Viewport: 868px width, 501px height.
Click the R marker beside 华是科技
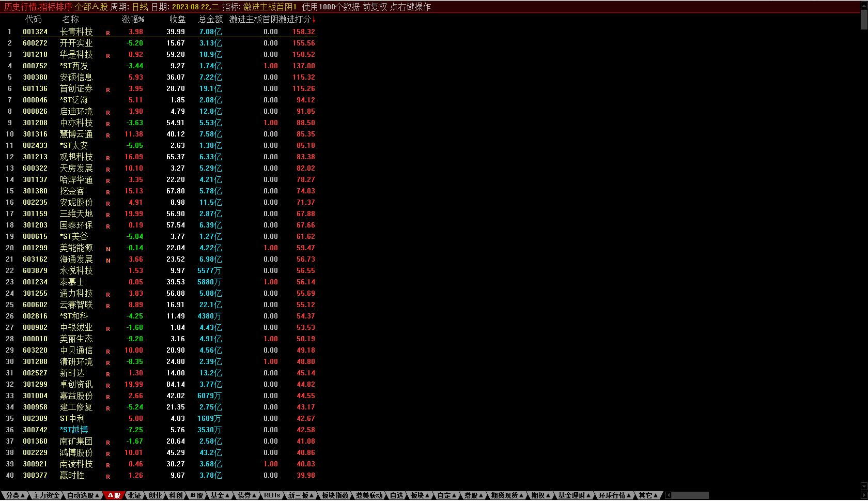click(x=108, y=55)
